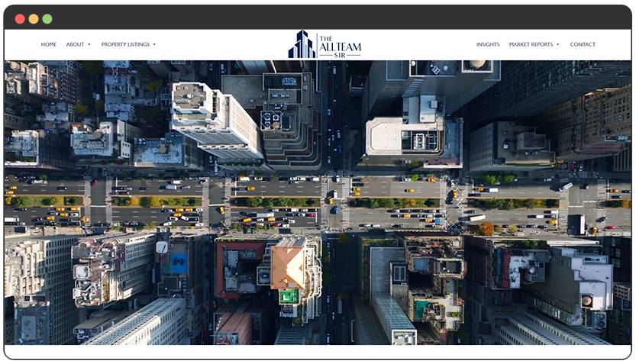The width and height of the screenshot is (636, 364).
Task: Open the Contact page
Action: [x=583, y=44]
